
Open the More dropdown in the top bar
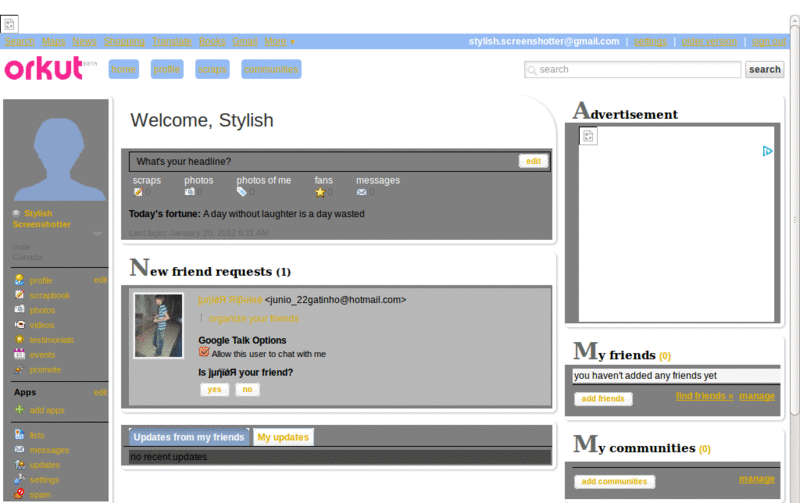280,41
